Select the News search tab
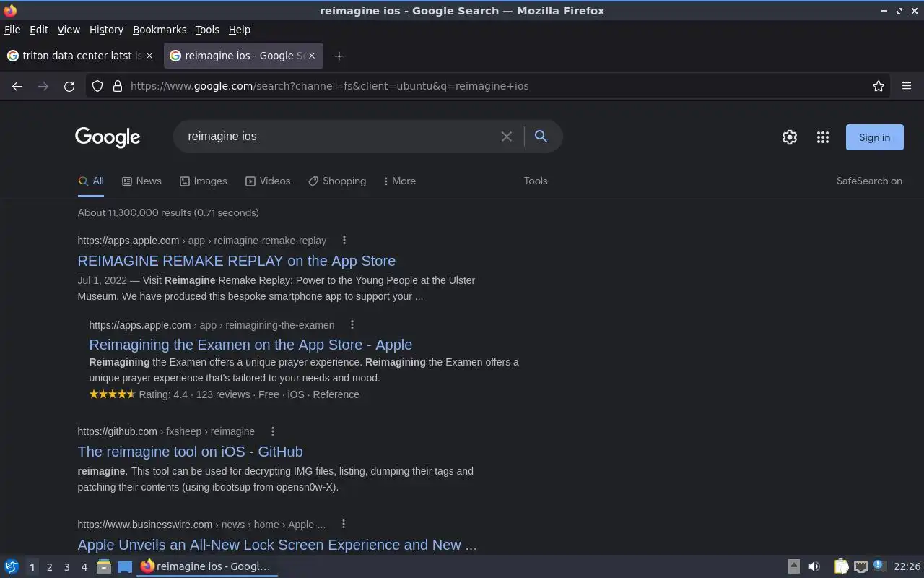This screenshot has height=578, width=924. coord(141,181)
